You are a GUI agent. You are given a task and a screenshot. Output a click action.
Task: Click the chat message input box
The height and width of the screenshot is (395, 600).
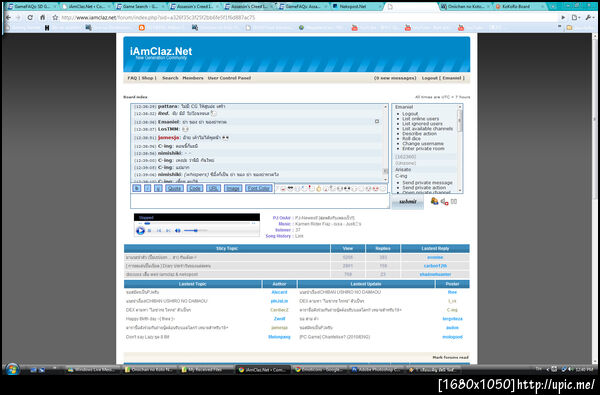pyautogui.click(x=260, y=201)
